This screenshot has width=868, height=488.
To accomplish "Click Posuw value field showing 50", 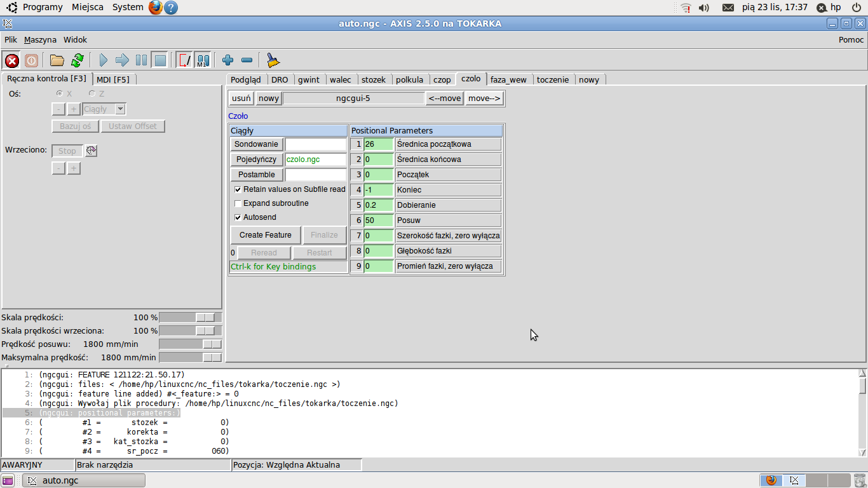I will 379,220.
